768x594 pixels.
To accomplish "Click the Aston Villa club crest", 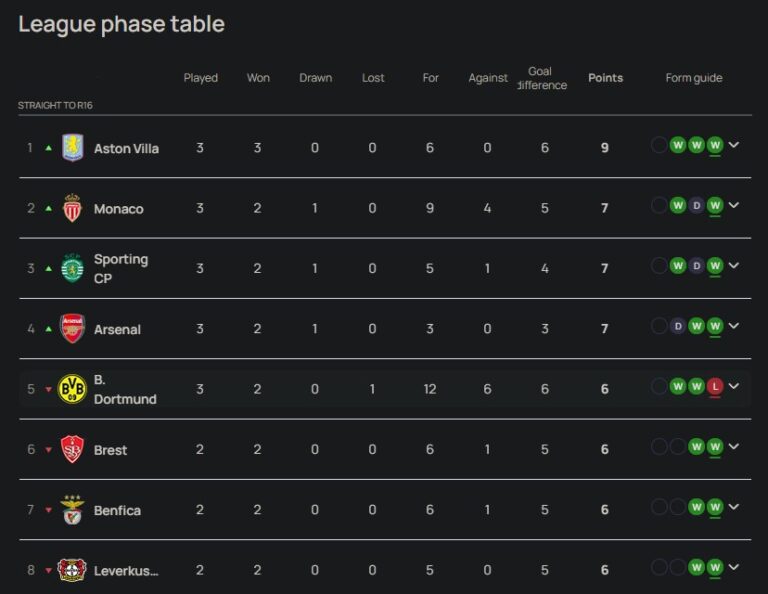I will [73, 148].
